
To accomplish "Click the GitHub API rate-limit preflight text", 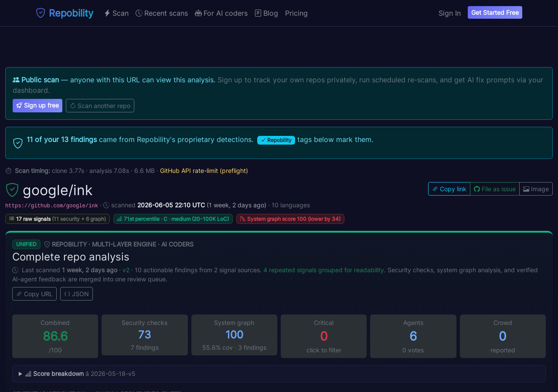I will (204, 171).
